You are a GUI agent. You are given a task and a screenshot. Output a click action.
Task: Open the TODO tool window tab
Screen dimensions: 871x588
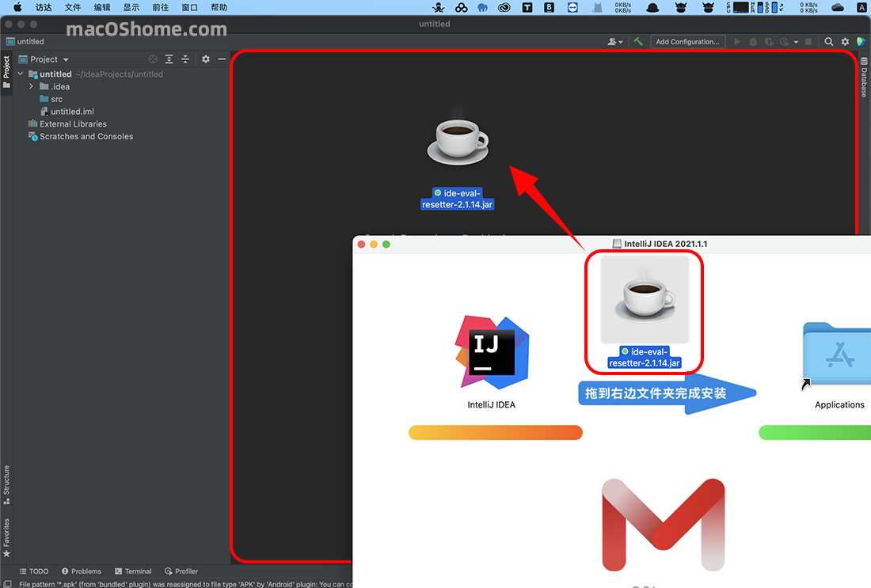click(x=34, y=571)
